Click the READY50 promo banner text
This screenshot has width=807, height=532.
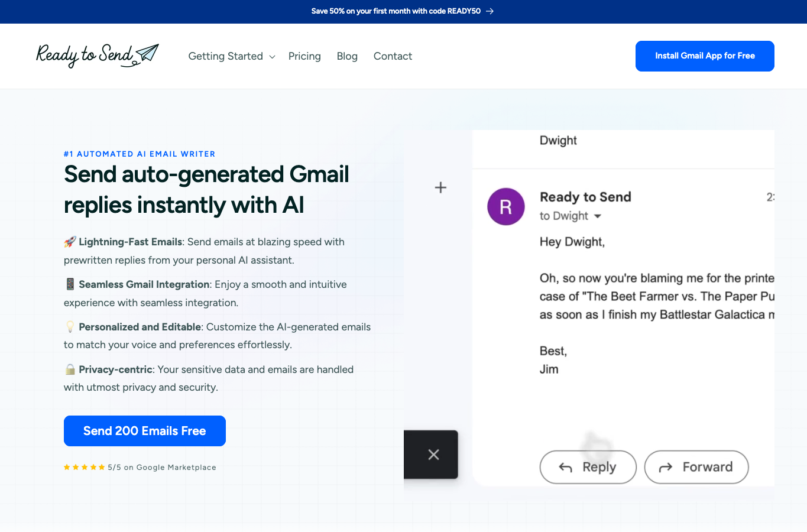(x=396, y=11)
